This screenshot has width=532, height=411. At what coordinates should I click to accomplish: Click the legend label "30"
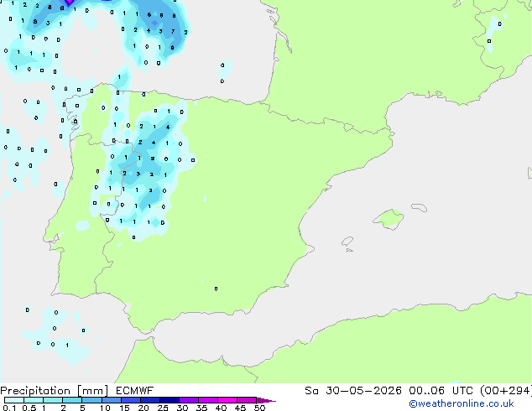pyautogui.click(x=182, y=408)
